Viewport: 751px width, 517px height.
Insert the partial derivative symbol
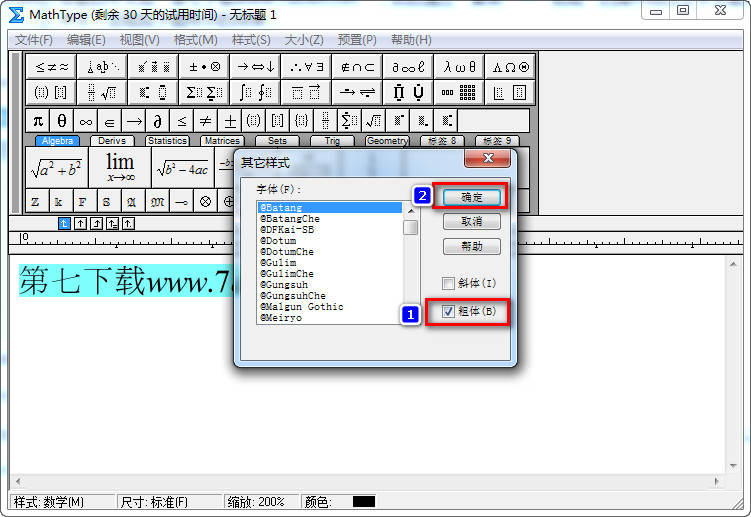tap(158, 121)
